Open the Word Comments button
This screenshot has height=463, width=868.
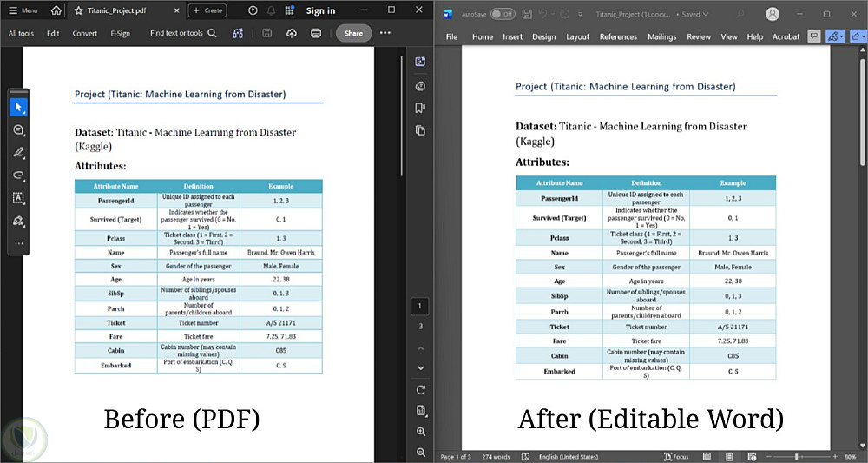tap(814, 36)
